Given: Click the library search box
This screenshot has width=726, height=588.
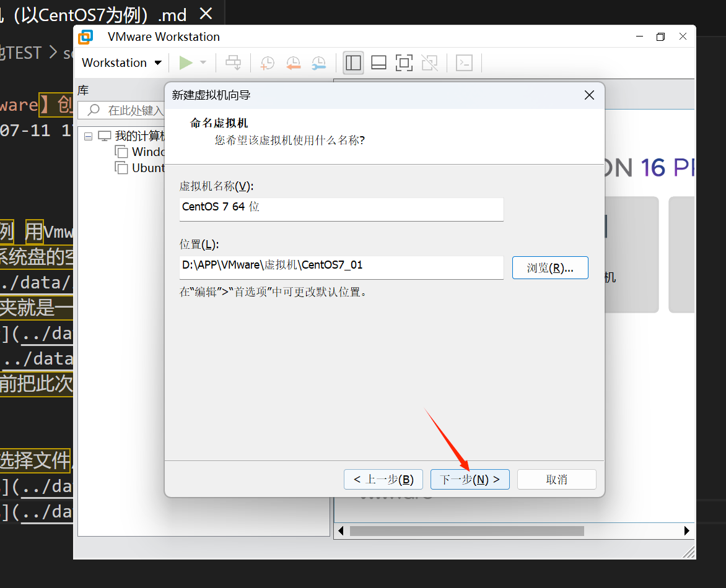Looking at the screenshot, I should (121, 110).
